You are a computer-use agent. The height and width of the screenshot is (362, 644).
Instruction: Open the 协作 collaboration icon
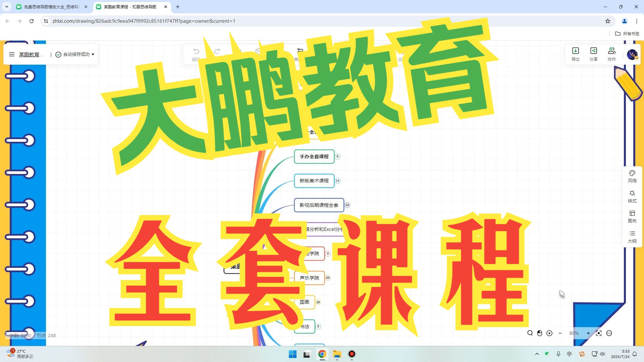(612, 54)
